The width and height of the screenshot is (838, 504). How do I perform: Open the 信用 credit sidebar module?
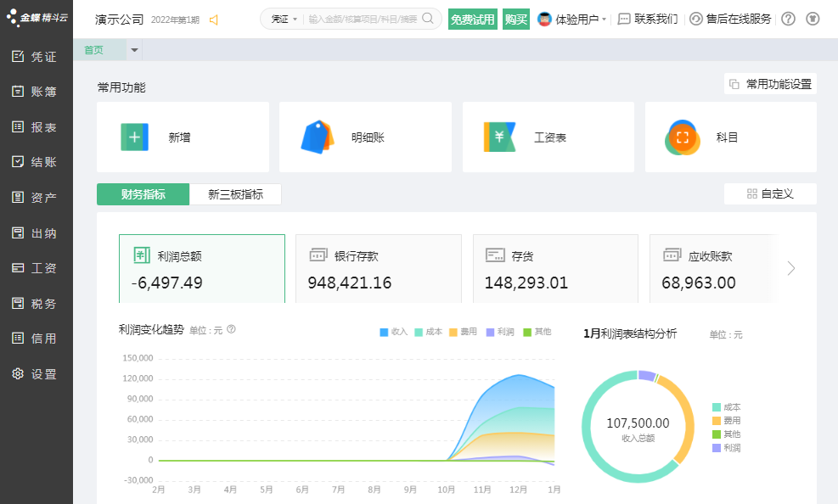click(36, 338)
